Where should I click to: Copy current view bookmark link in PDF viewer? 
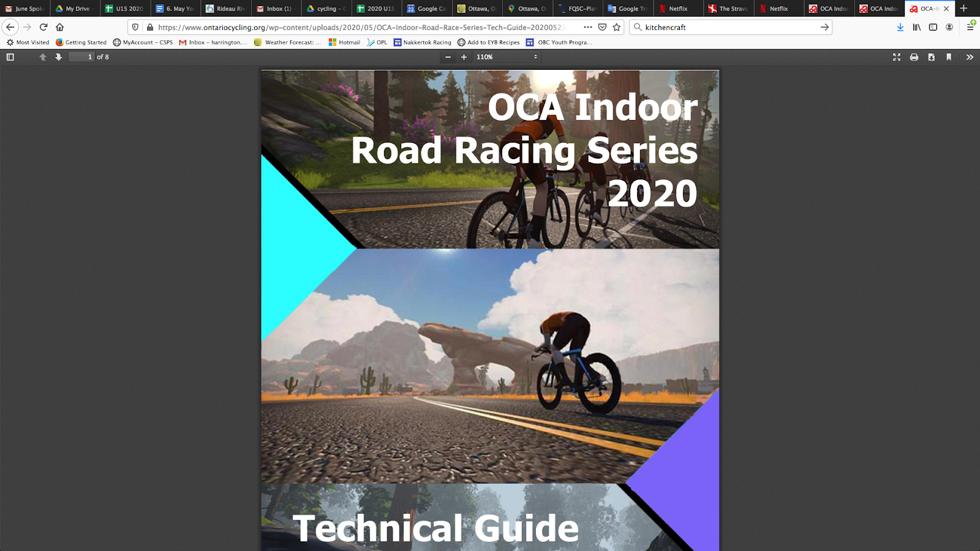(x=949, y=57)
